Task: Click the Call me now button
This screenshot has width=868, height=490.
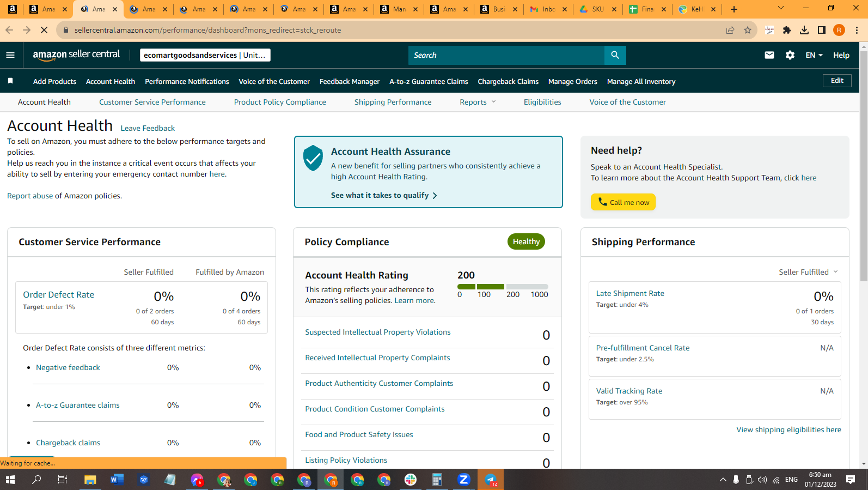Action: tap(623, 202)
